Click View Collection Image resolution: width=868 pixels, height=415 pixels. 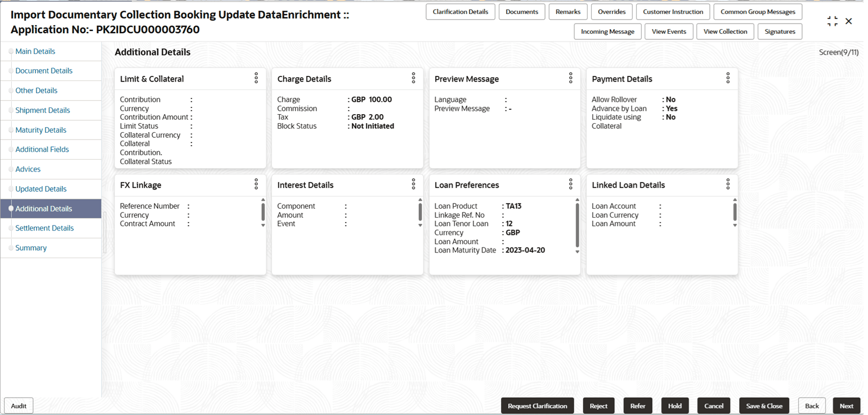click(x=725, y=31)
